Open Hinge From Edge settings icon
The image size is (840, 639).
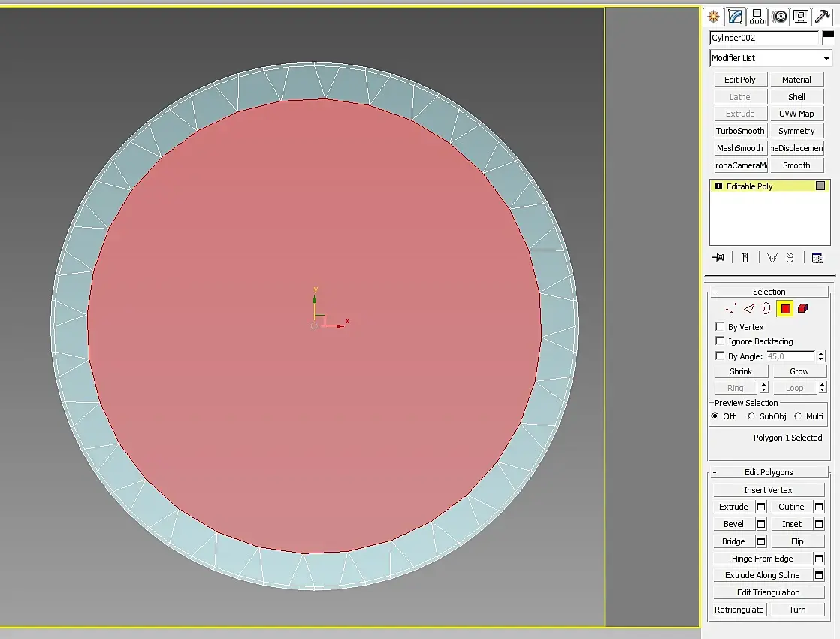[819, 559]
